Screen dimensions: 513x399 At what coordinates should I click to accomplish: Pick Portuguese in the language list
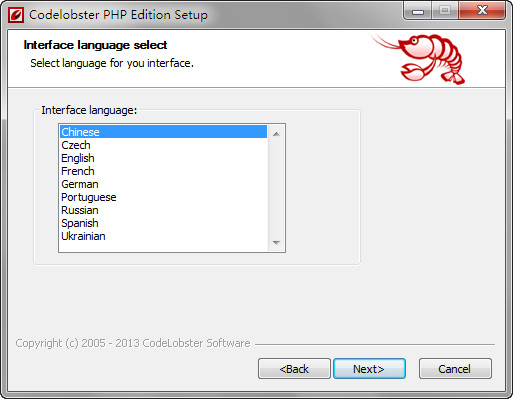163,197
